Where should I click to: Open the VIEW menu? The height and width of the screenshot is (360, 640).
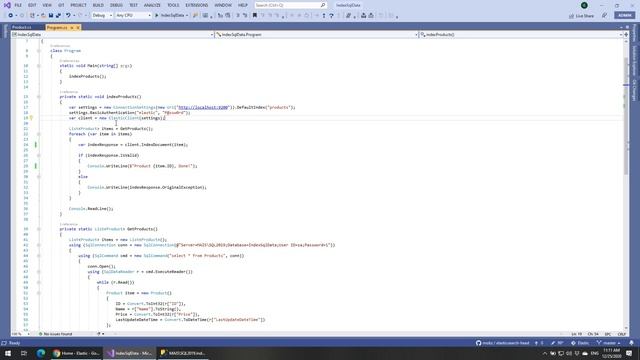pos(47,5)
